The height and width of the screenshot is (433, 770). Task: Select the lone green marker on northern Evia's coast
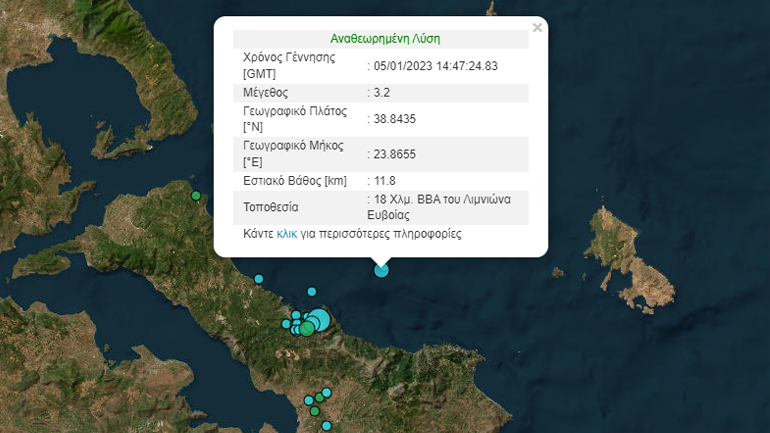196,196
